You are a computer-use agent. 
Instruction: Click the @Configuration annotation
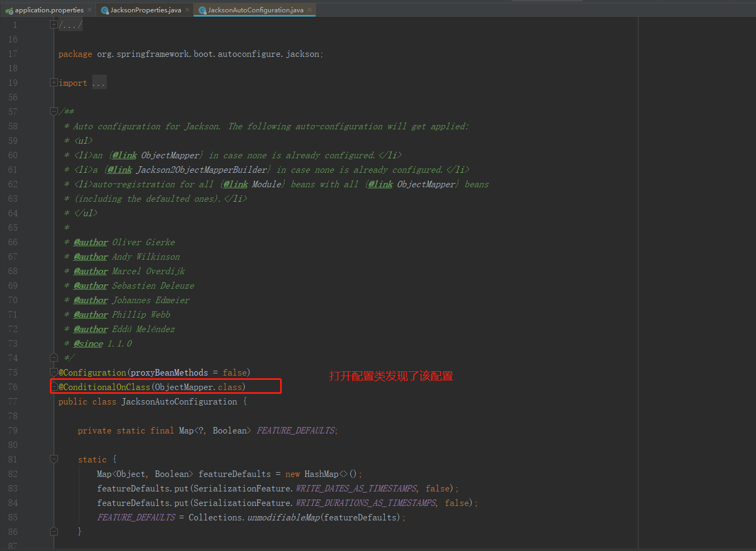pos(92,372)
